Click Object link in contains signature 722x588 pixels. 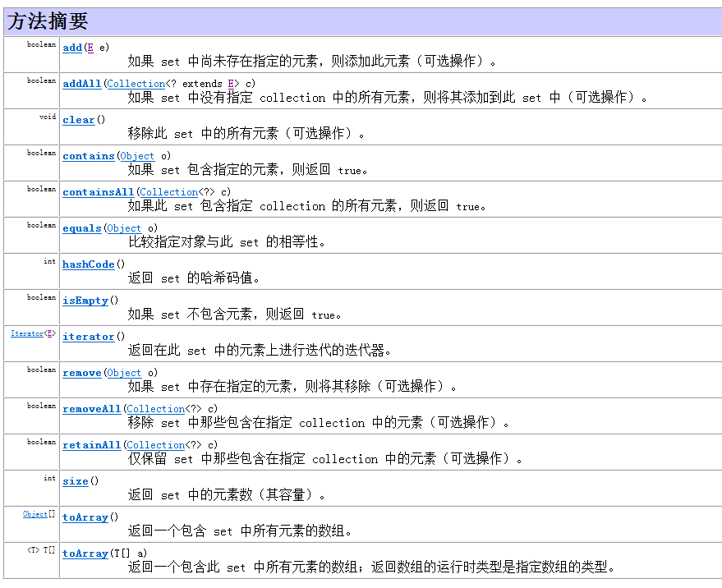137,156
